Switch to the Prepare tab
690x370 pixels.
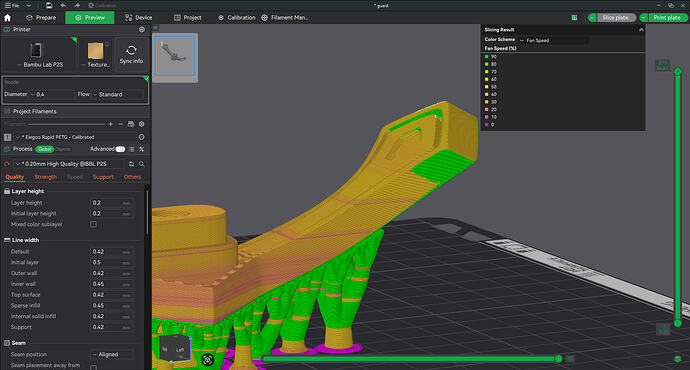41,18
